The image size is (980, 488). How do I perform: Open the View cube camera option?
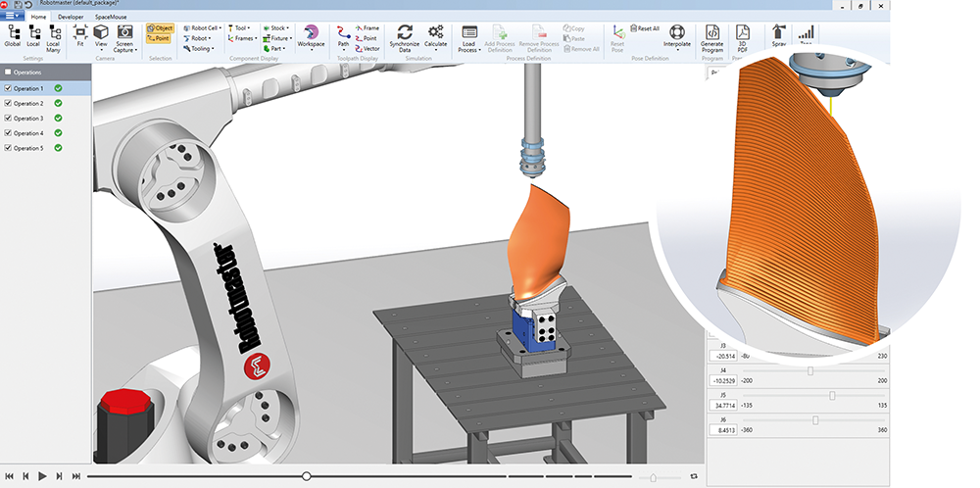click(x=101, y=37)
